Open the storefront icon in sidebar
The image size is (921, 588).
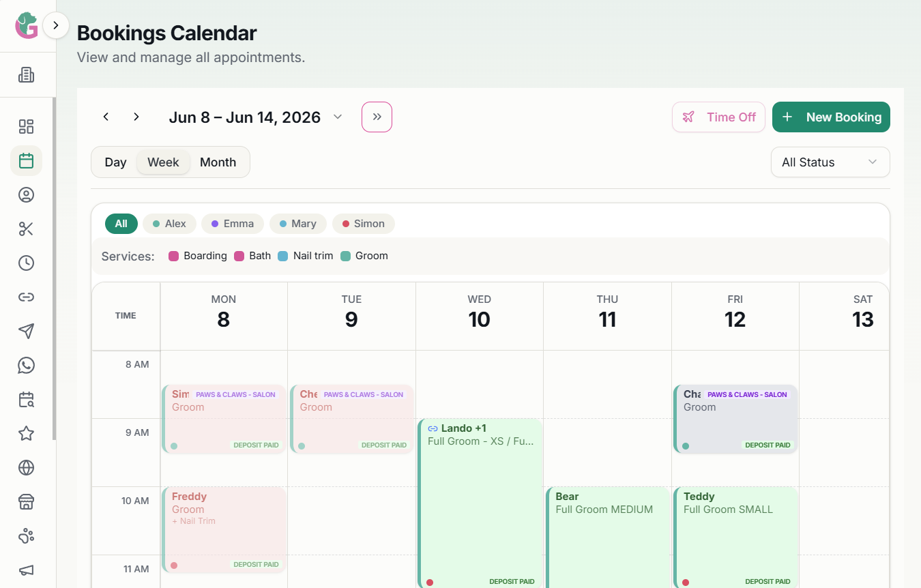[x=26, y=502]
